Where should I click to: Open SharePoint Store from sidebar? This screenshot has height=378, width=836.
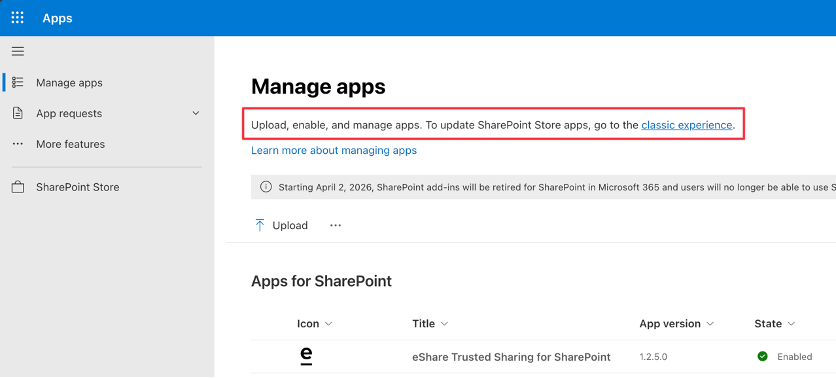(x=77, y=187)
